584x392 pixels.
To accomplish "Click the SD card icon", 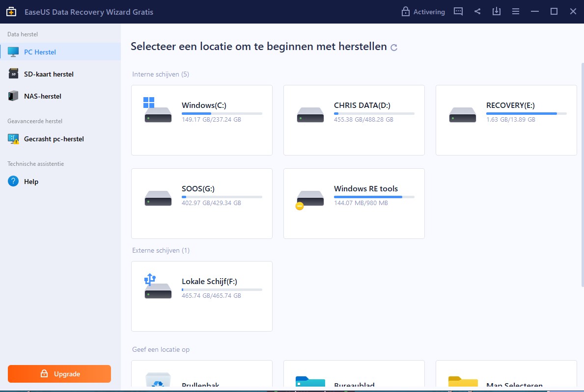I will [13, 74].
